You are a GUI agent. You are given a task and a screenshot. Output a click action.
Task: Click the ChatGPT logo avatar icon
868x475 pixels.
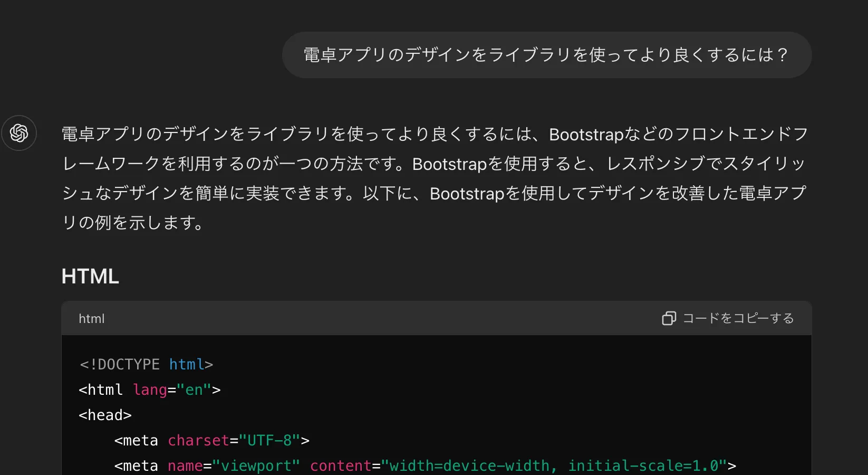(19, 133)
